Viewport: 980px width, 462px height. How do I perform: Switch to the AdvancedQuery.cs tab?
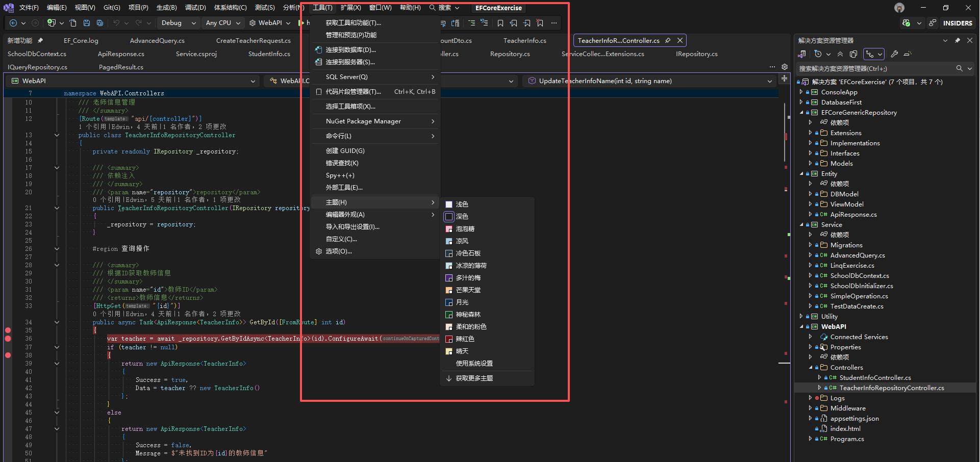157,41
